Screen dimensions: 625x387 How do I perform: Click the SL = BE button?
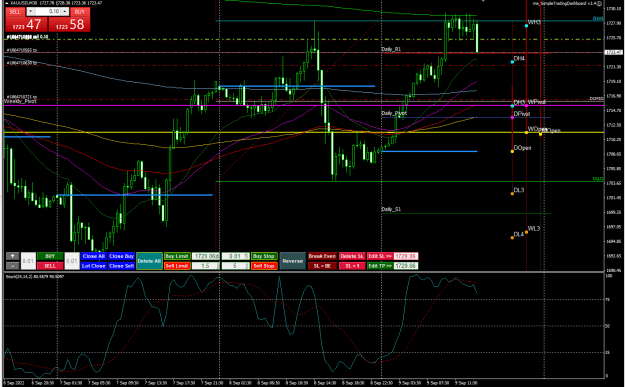click(322, 266)
